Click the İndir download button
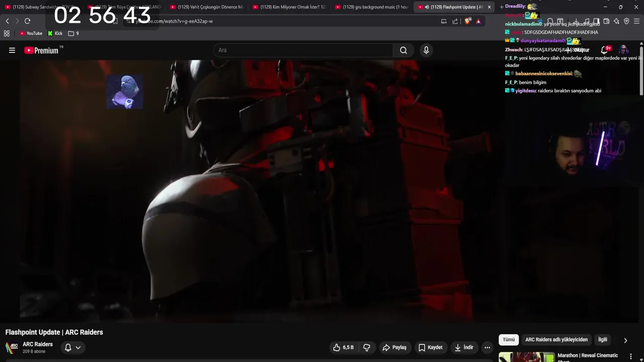This screenshot has width=644, height=362. click(x=464, y=347)
